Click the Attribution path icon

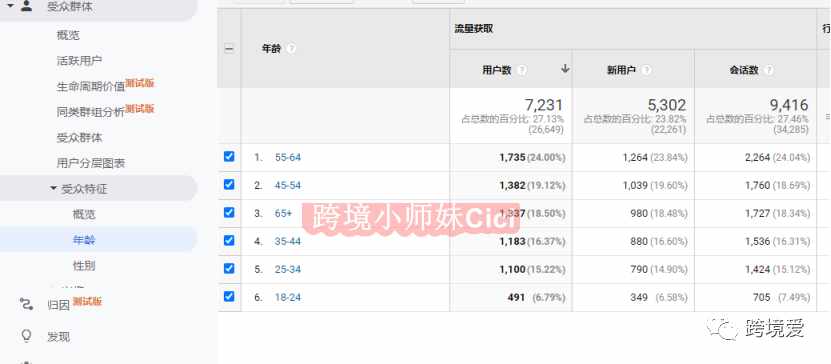(x=26, y=304)
